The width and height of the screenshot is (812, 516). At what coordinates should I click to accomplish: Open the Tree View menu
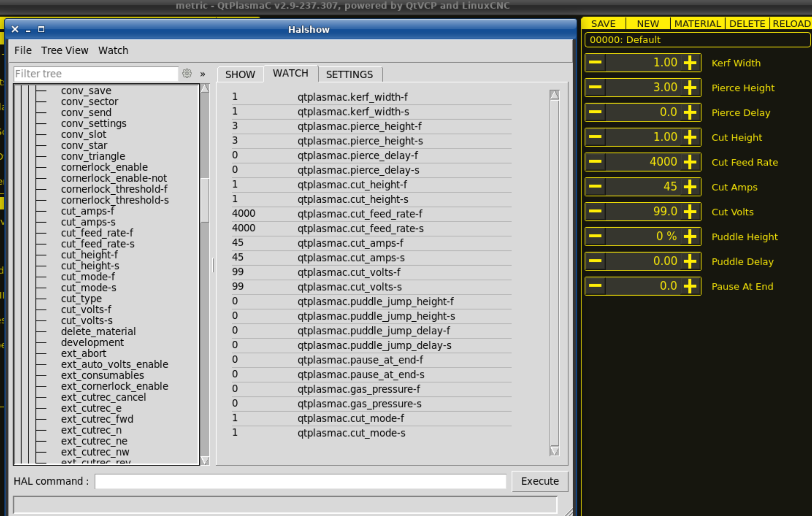[x=64, y=50]
